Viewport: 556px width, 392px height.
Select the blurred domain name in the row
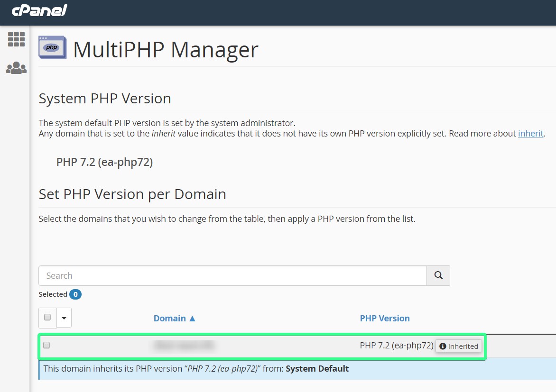(x=183, y=346)
